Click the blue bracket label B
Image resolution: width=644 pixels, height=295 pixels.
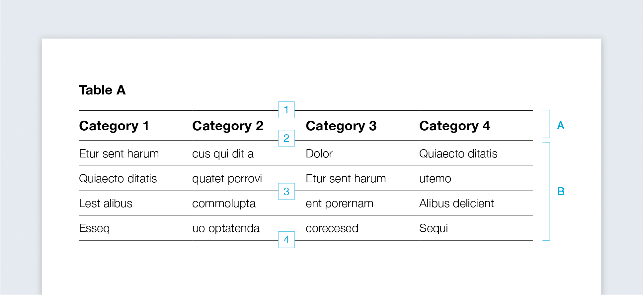561,192
